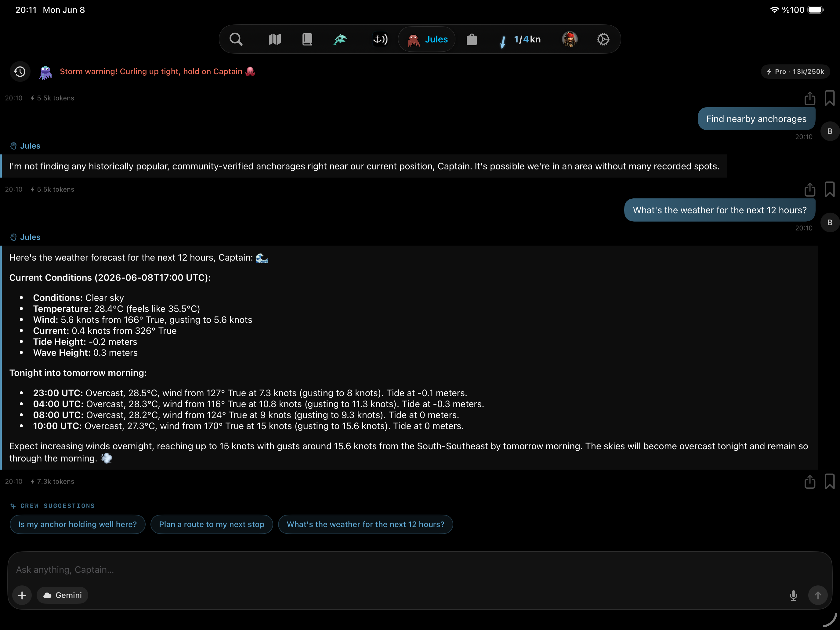The height and width of the screenshot is (630, 840).
Task: Open the anchor alarm icon
Action: coord(380,39)
